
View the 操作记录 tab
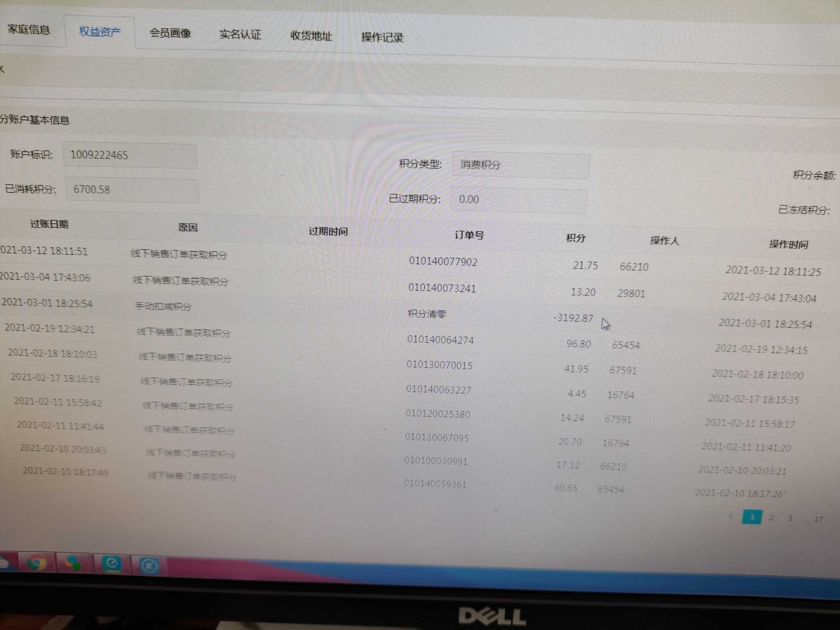click(382, 38)
